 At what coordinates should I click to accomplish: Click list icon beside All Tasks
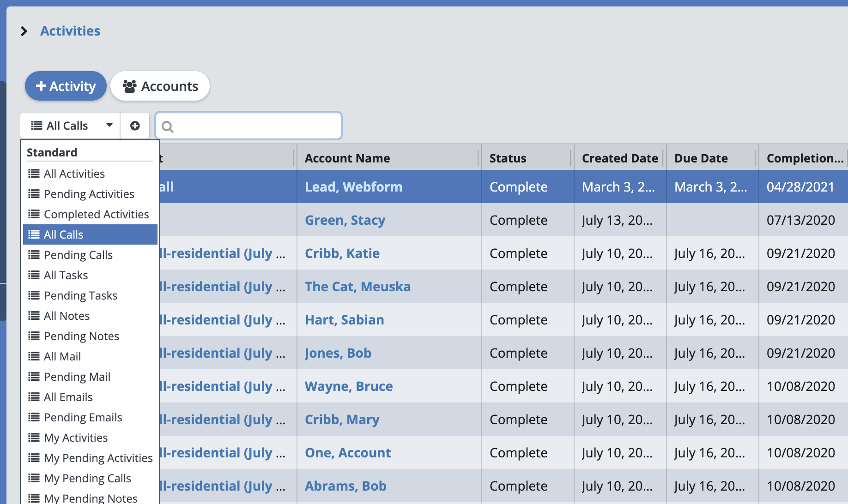point(34,275)
